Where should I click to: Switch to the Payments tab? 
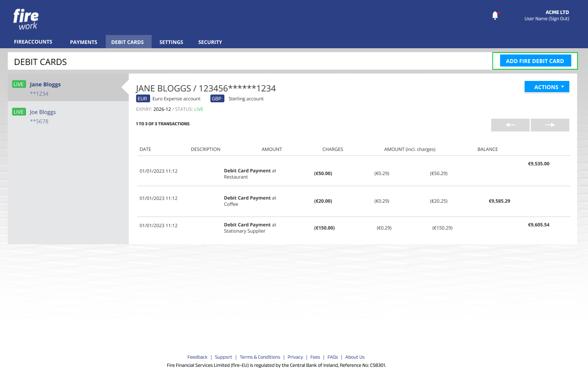pyautogui.click(x=84, y=42)
